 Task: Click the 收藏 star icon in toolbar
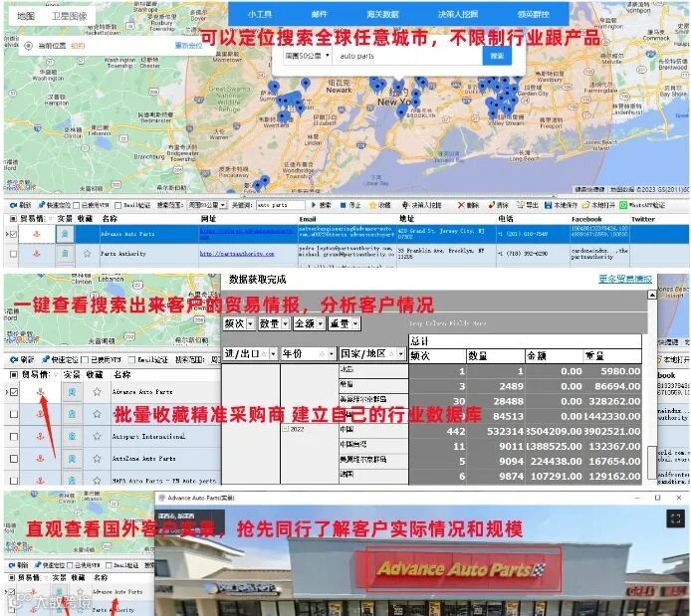pyautogui.click(x=372, y=205)
